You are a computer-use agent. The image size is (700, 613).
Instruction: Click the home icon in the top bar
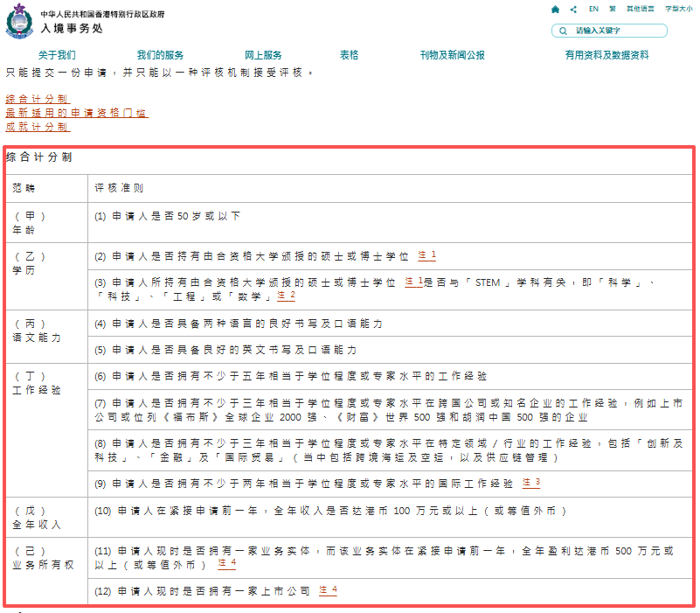[x=555, y=8]
